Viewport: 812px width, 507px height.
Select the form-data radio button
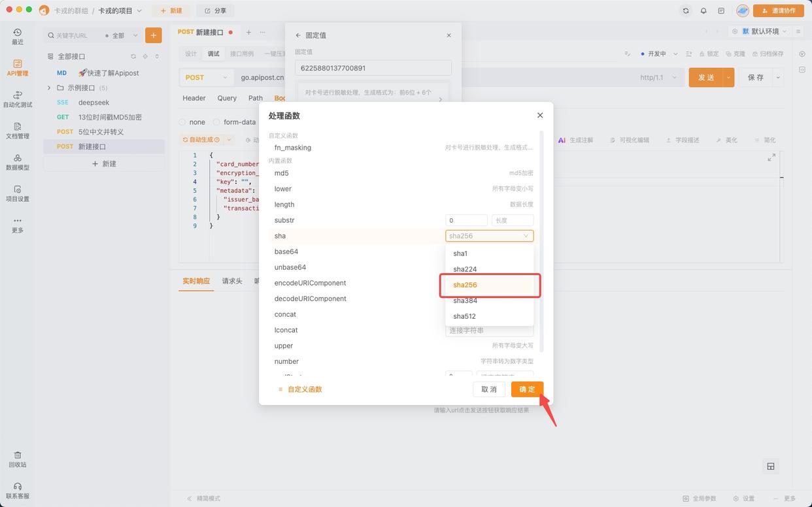click(216, 122)
